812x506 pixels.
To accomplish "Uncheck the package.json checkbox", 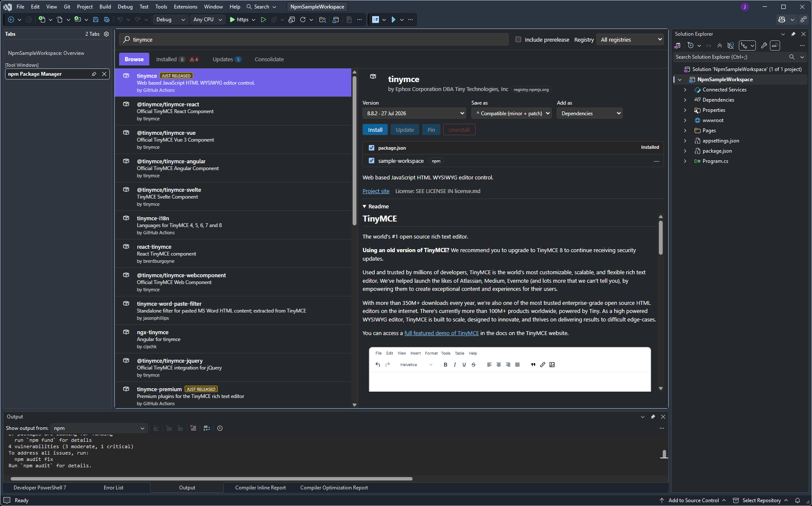I will (372, 148).
